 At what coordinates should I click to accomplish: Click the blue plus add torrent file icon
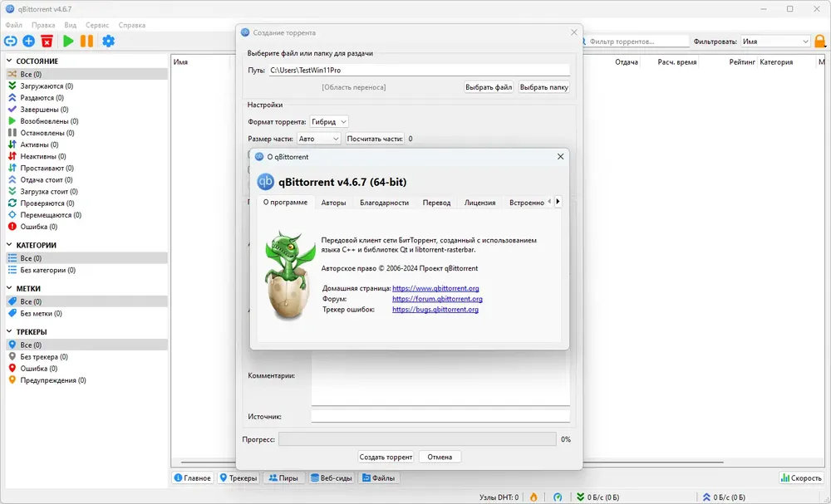28,41
